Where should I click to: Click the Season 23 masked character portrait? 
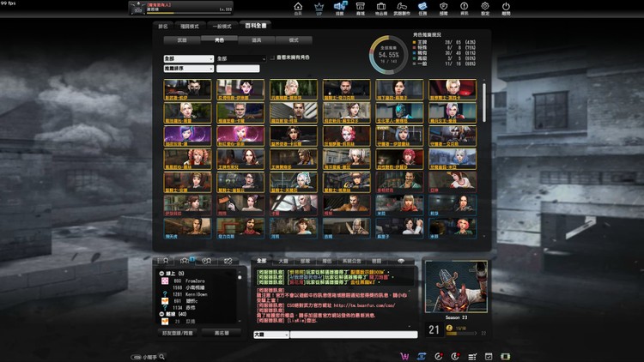coord(456,287)
